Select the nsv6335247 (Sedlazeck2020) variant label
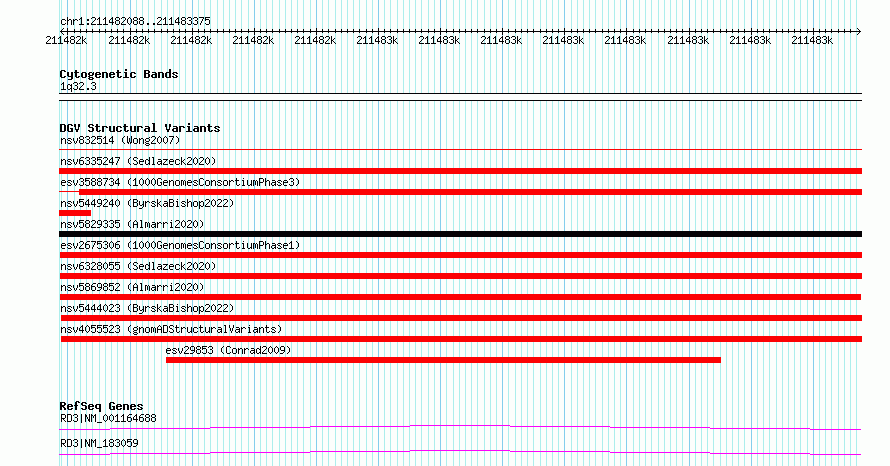The height and width of the screenshot is (466, 890). pyautogui.click(x=138, y=161)
